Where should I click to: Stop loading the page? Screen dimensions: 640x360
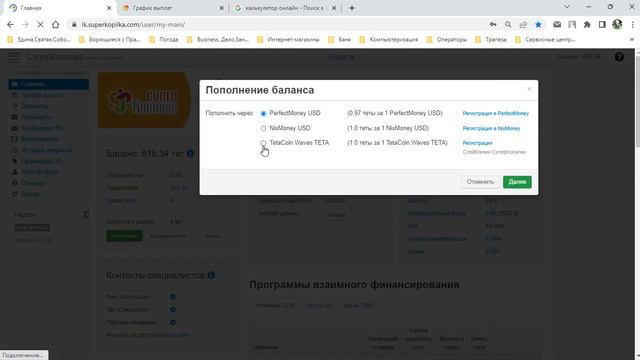coord(40,25)
